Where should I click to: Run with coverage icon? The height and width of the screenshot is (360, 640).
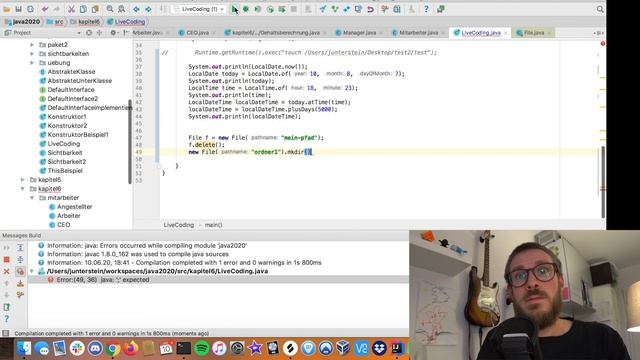[258, 9]
